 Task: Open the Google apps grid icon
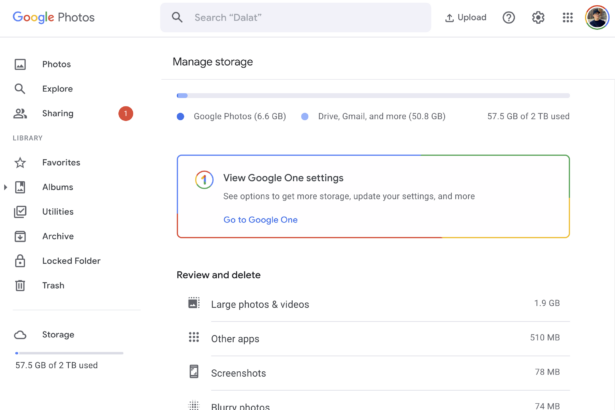click(x=568, y=17)
